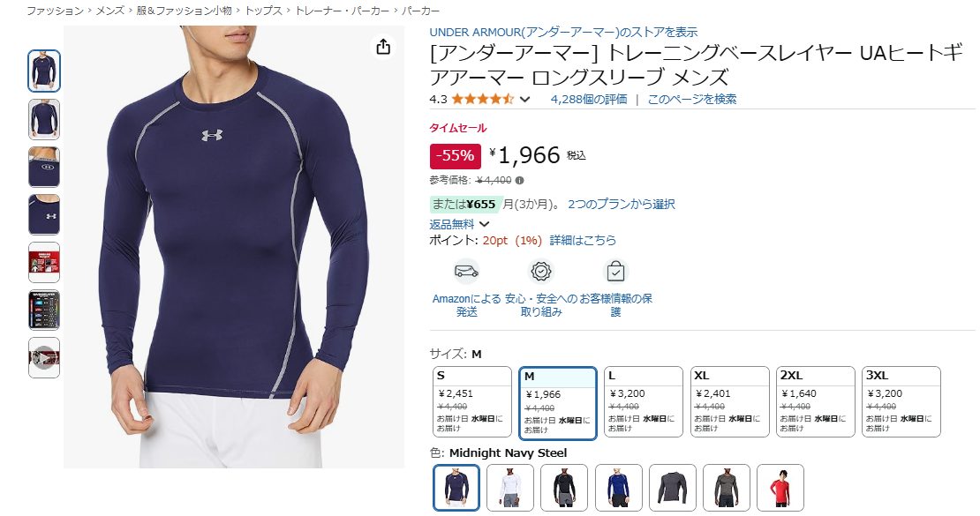Expand the star rating dropdown arrow

pyautogui.click(x=525, y=100)
